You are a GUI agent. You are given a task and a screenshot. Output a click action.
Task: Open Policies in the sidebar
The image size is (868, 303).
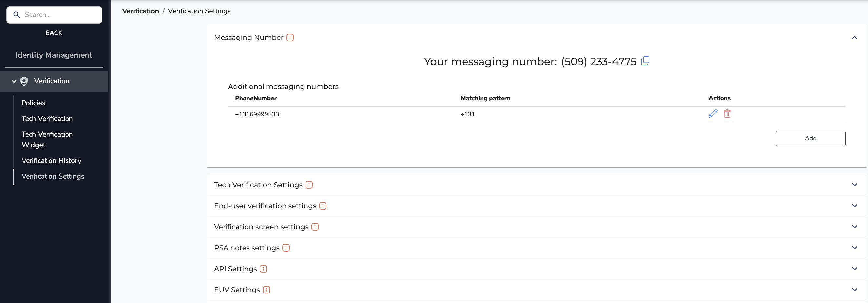tap(33, 103)
